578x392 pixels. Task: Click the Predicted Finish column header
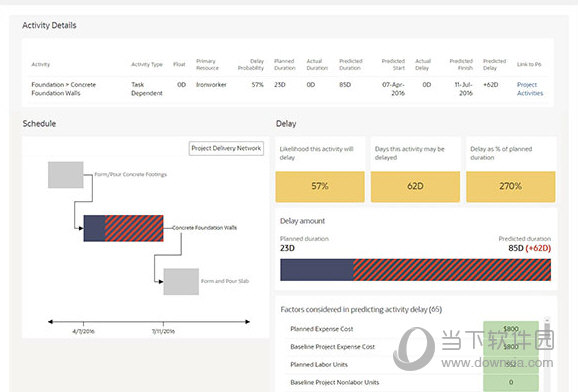461,65
